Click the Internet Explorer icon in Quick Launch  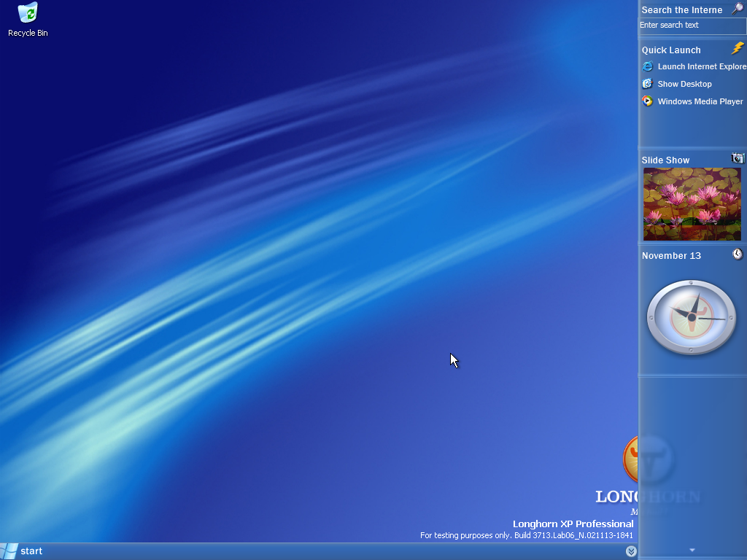pos(648,66)
